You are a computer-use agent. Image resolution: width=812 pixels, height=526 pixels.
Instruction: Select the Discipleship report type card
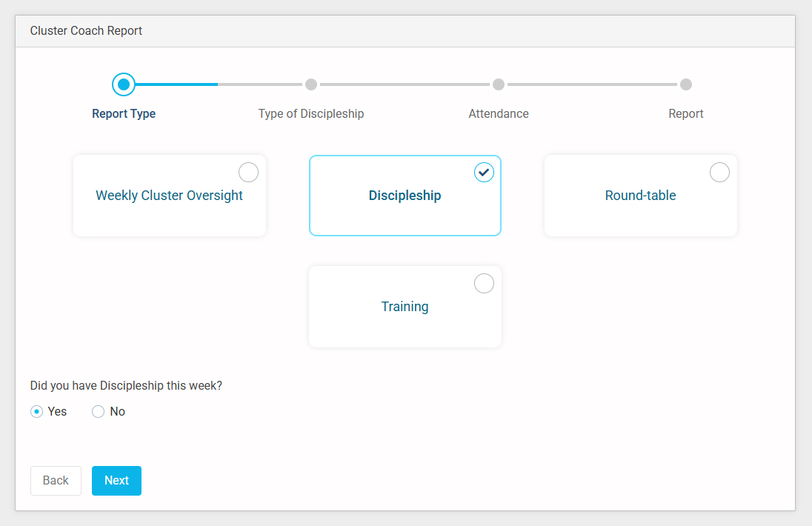pyautogui.click(x=405, y=196)
